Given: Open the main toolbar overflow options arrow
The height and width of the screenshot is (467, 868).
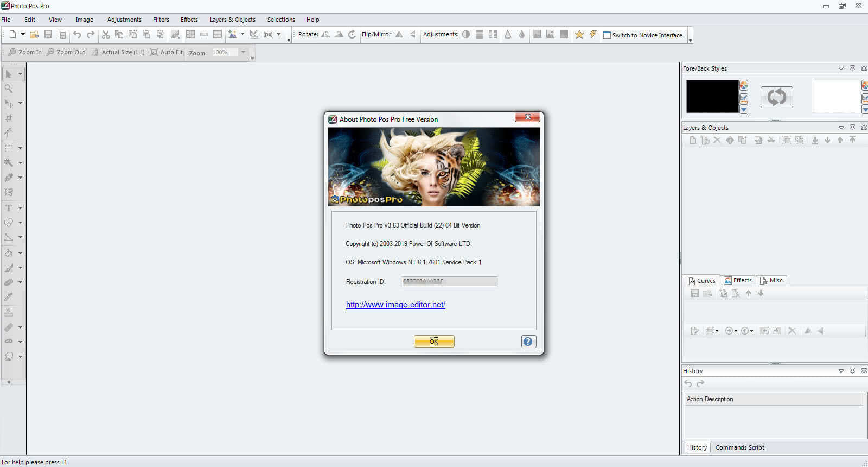Looking at the screenshot, I should tap(289, 40).
